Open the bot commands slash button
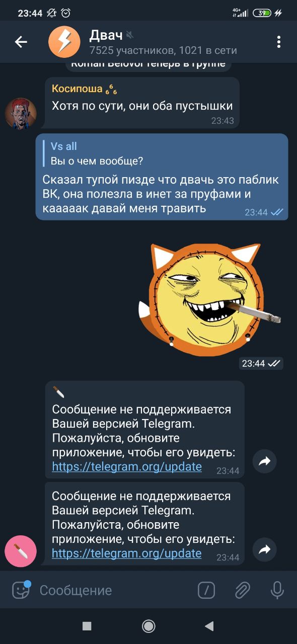This screenshot has height=644, width=297. point(206,590)
